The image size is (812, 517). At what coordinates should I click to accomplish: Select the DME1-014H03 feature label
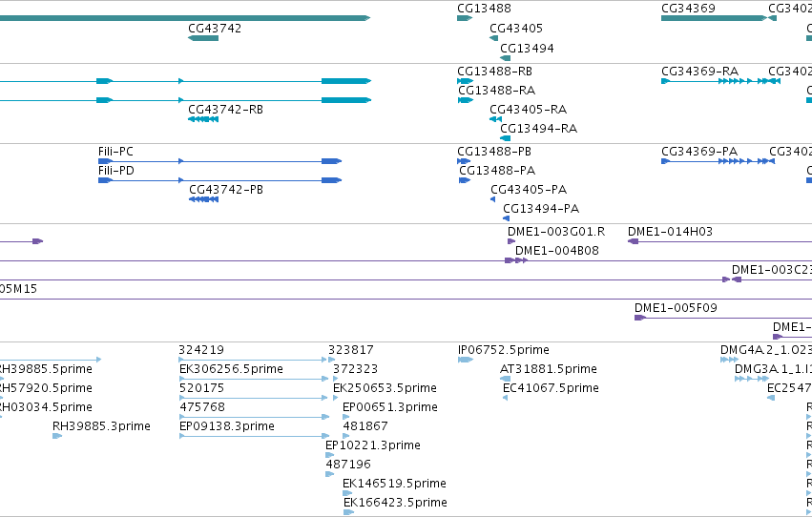click(670, 232)
